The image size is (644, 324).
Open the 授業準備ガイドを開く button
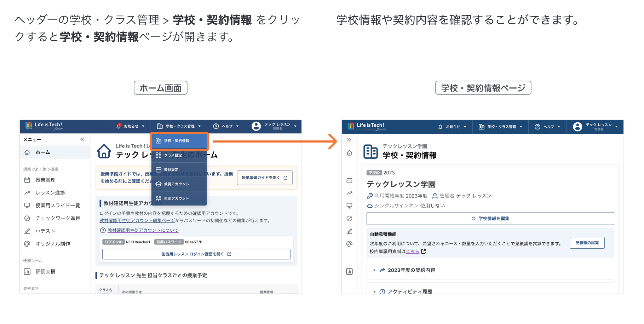pos(264,178)
